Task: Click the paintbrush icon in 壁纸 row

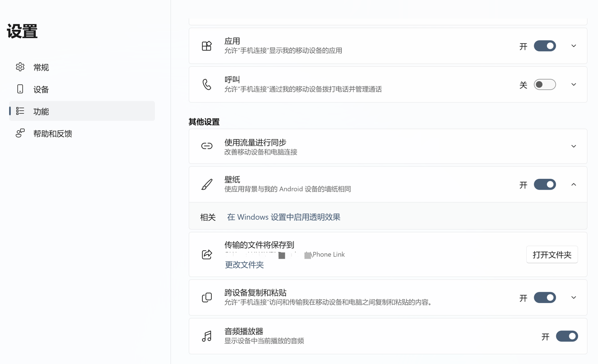Action: [207, 184]
